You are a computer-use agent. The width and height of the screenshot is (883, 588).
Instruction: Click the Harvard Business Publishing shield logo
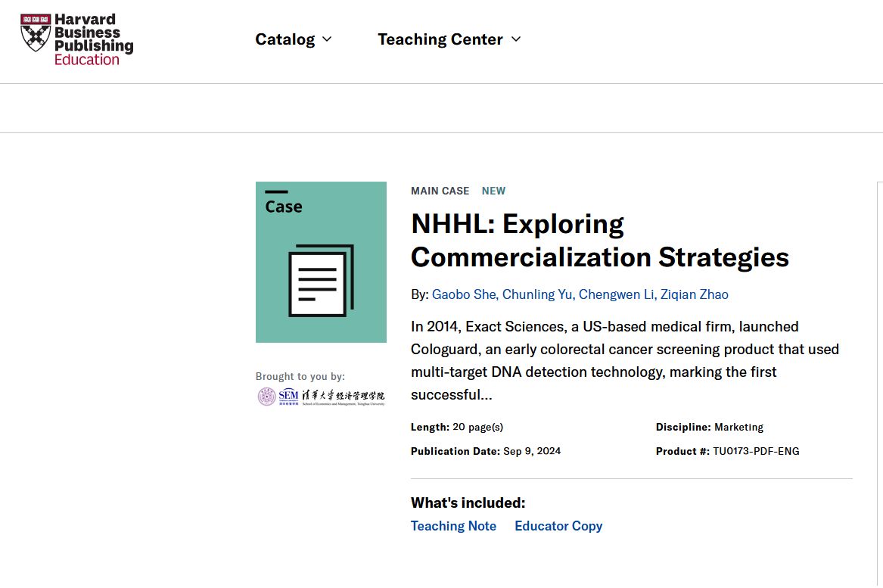click(36, 33)
